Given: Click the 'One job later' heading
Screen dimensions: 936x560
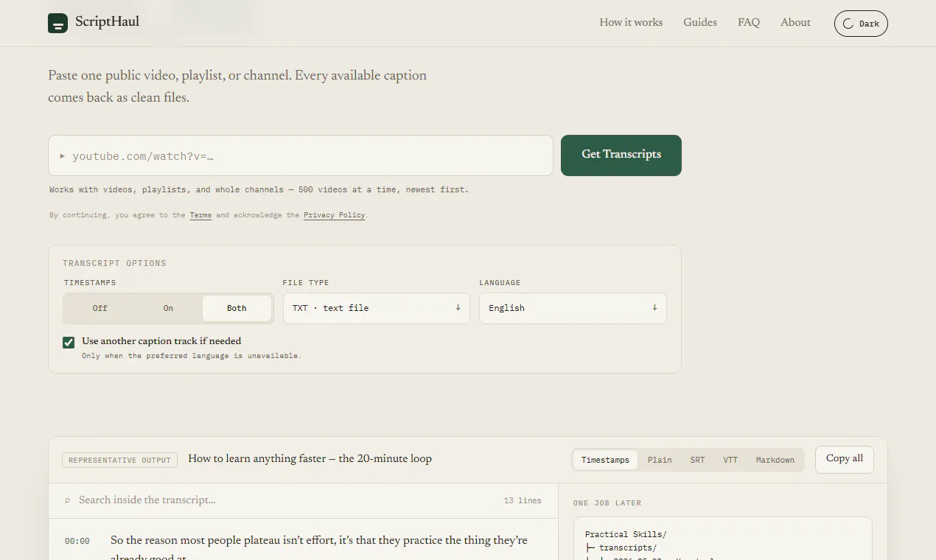Looking at the screenshot, I should [x=607, y=503].
